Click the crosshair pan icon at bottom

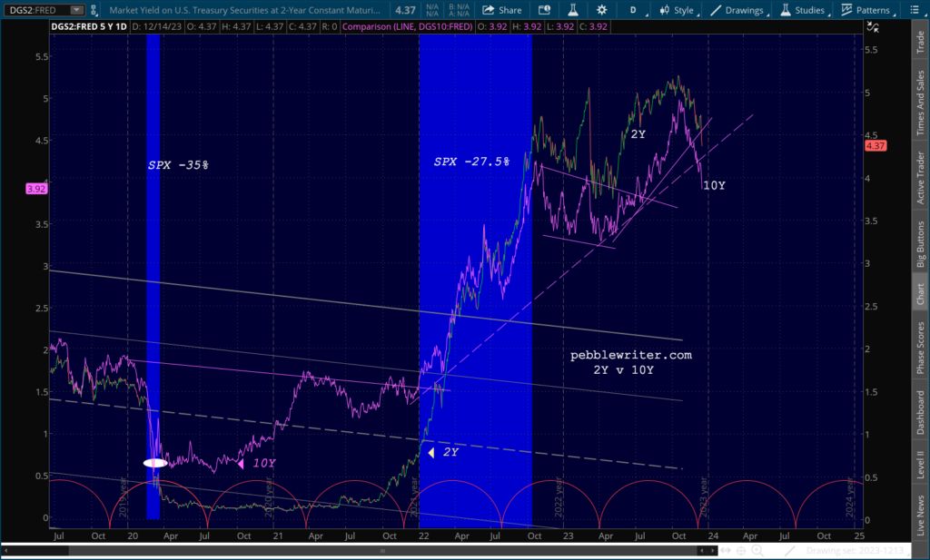coord(741,551)
